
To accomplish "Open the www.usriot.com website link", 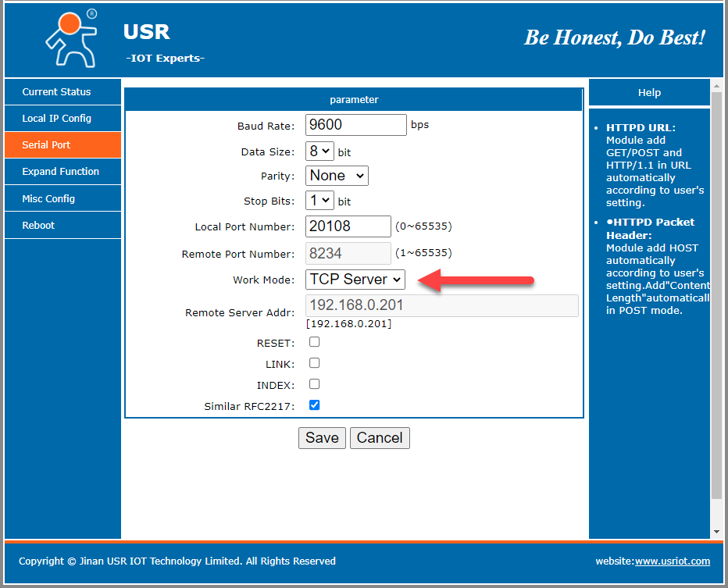I will tap(673, 561).
